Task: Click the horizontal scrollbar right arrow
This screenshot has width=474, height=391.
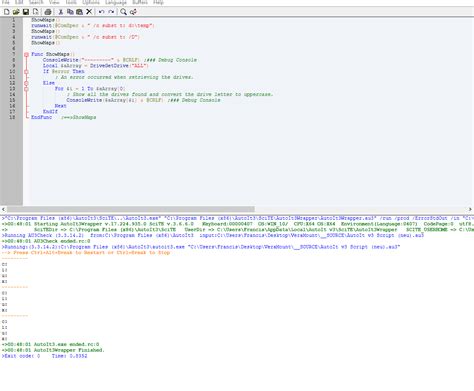Action: [x=470, y=209]
